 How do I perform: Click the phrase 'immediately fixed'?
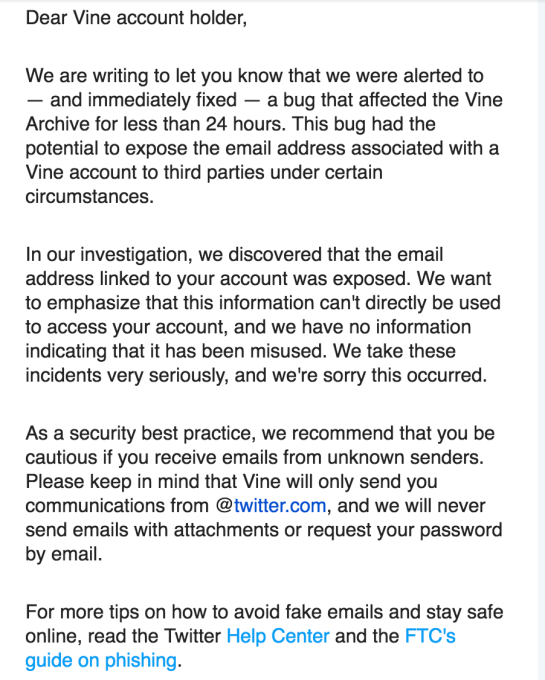pyautogui.click(x=162, y=100)
